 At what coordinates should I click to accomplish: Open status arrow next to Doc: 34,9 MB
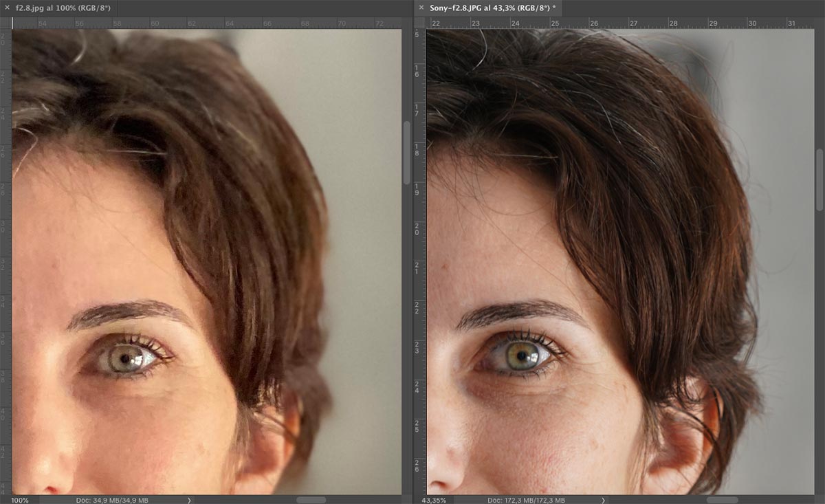click(189, 500)
